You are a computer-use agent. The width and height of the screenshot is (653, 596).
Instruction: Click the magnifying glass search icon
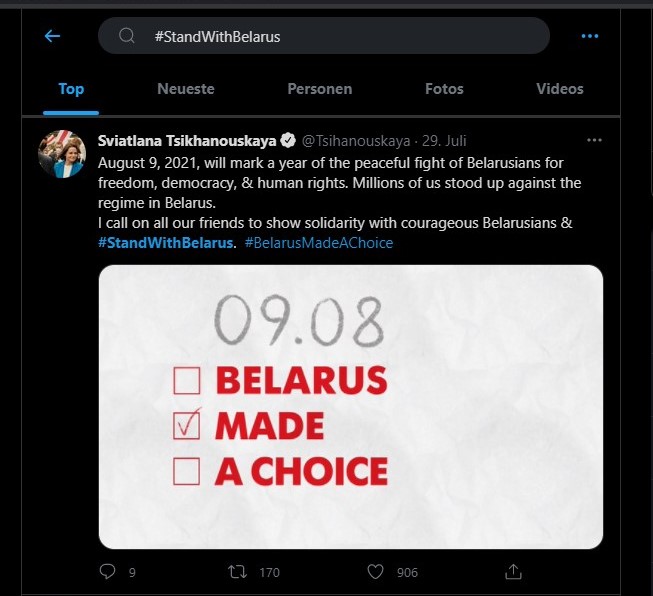click(127, 36)
